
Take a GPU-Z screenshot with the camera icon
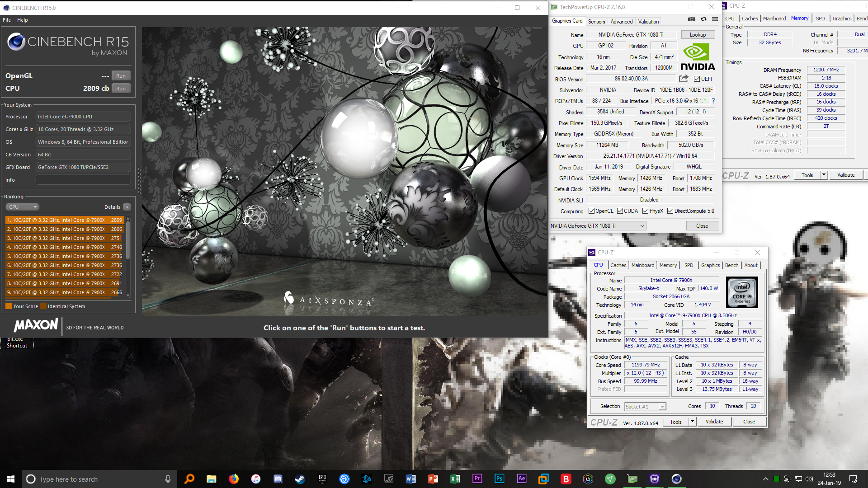pos(692,19)
